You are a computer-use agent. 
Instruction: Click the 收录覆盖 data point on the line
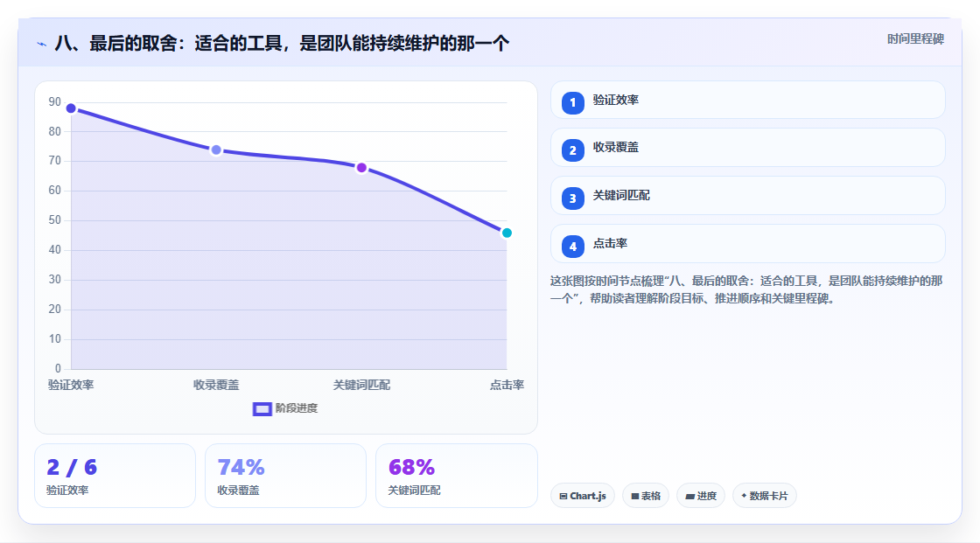[216, 150]
